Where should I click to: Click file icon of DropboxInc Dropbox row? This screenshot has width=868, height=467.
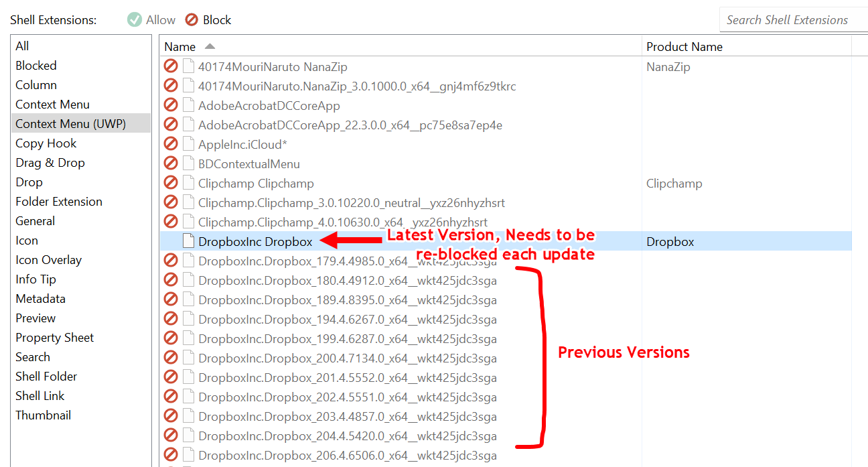point(188,241)
